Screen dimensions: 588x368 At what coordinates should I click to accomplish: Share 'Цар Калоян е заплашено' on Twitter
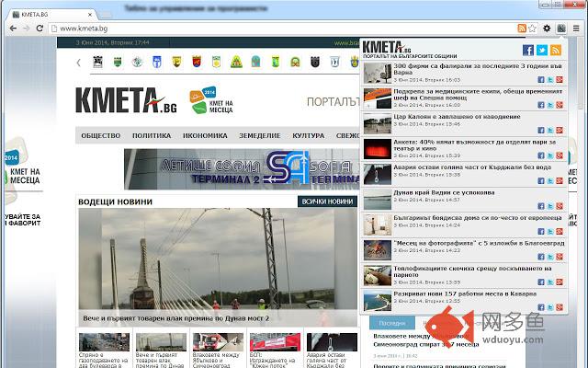pyautogui.click(x=550, y=131)
